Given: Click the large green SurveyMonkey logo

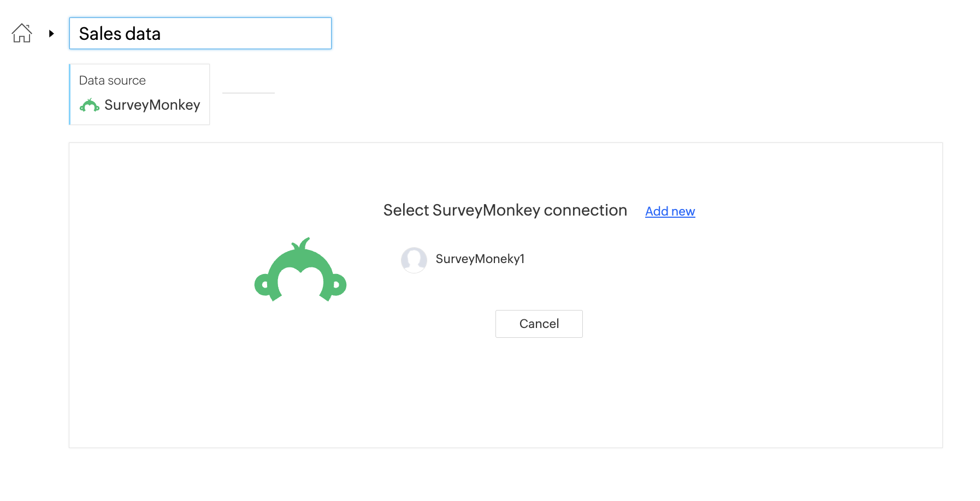Looking at the screenshot, I should click(300, 271).
